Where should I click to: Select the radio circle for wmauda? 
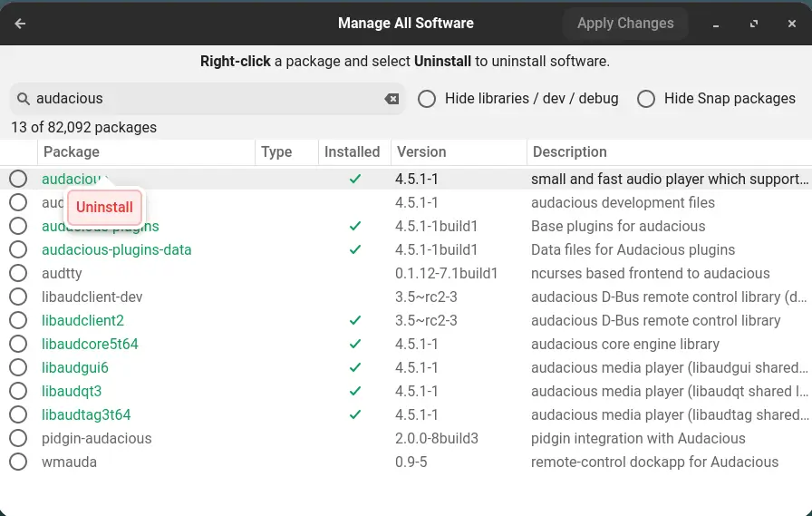18,462
